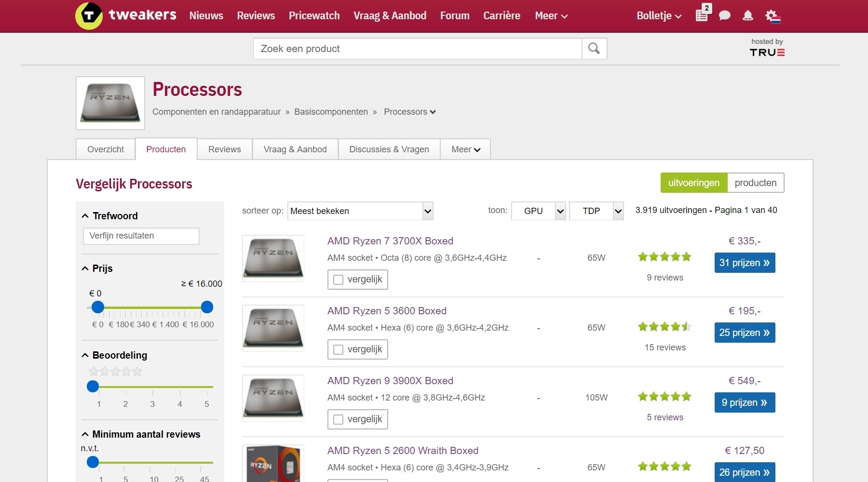Viewport: 868px width, 482px height.
Task: Click the star rating of Ryzen 5 3600
Action: (665, 327)
